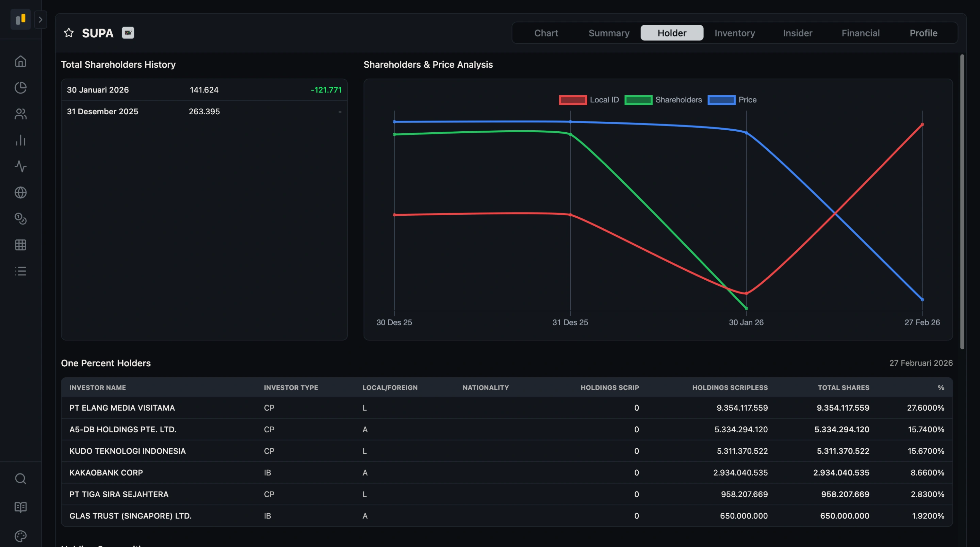Select the Chart tab
The height and width of the screenshot is (547, 980).
[546, 33]
